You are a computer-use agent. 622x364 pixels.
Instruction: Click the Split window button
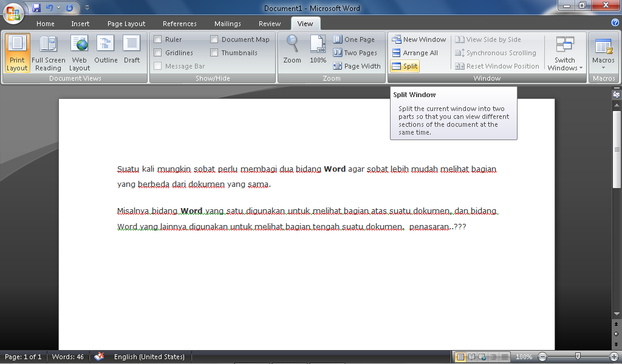405,66
